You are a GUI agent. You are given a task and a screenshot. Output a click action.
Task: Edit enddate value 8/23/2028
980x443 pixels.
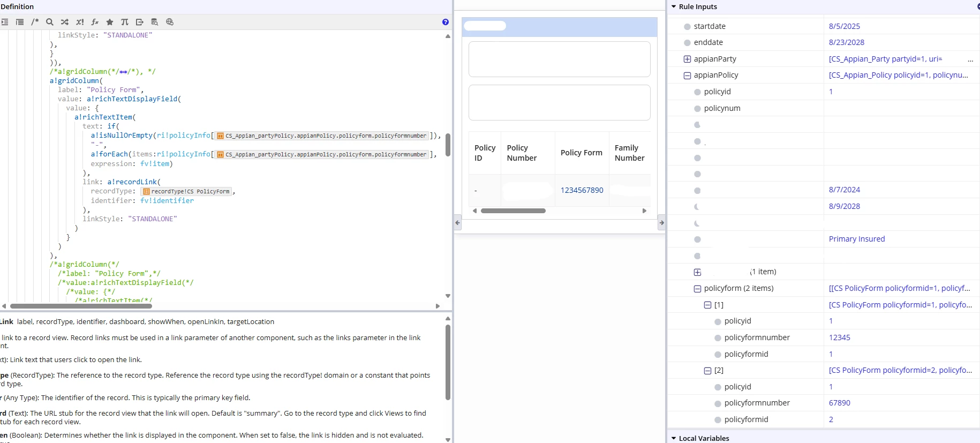pos(847,42)
